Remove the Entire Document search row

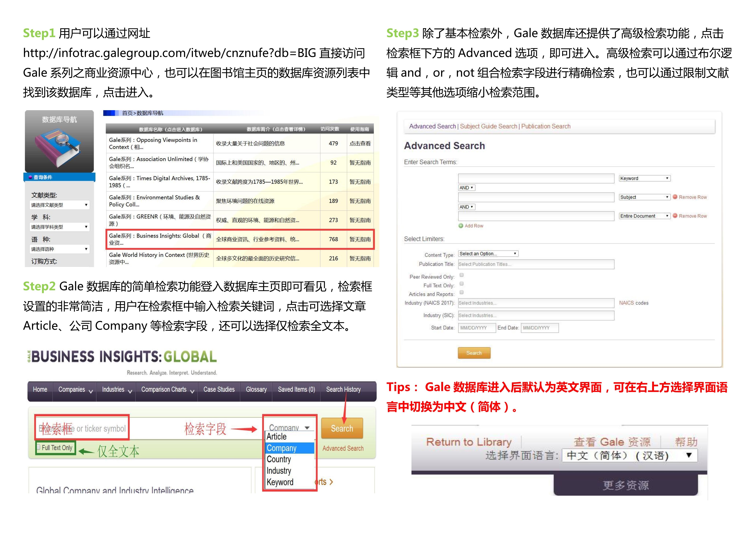[689, 216]
